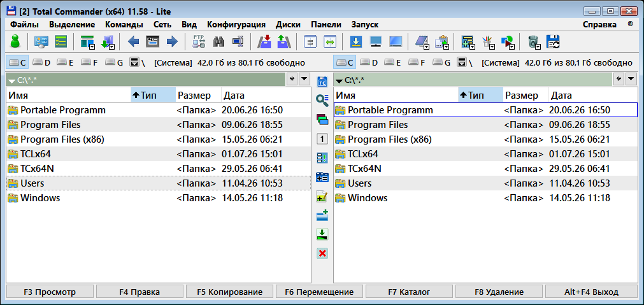
Task: Open the clipboard copy dropdown icon
Action: pos(442,42)
